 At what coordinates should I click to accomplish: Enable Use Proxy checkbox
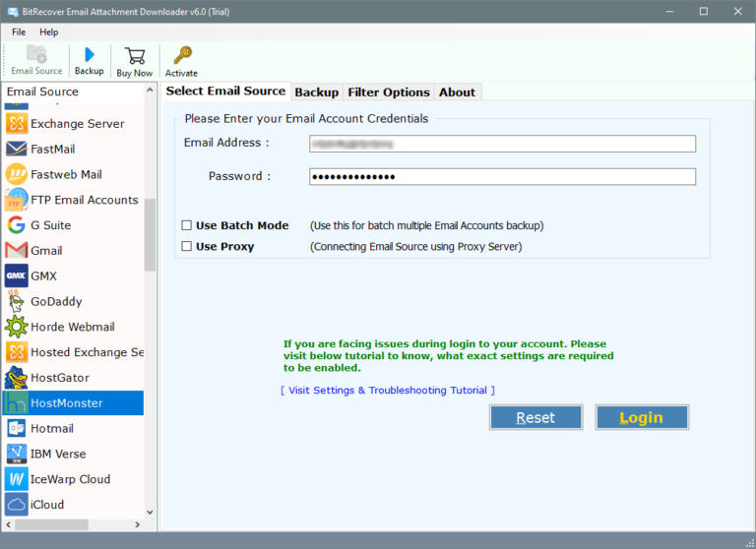coord(187,246)
